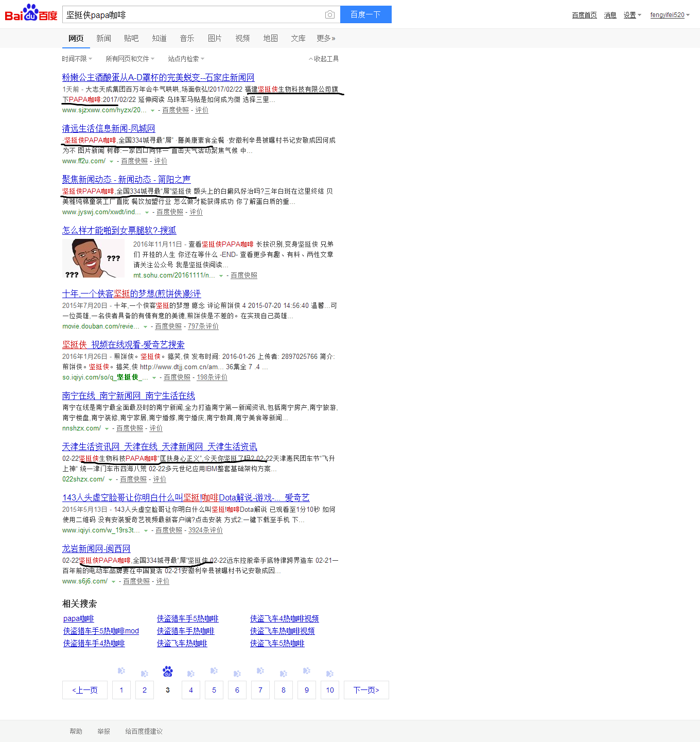Expand arrow next to www.s6j6.com URL

click(113, 582)
